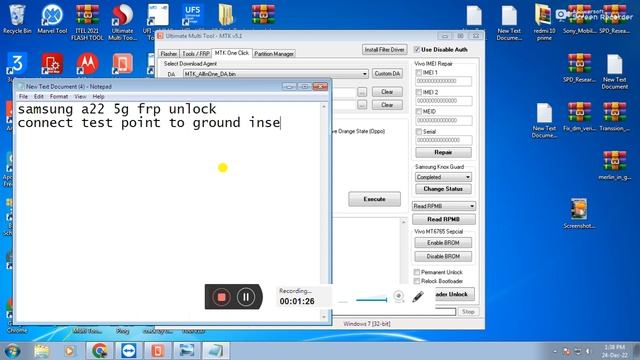
Task: Click the Read RPMB button
Action: [444, 220]
